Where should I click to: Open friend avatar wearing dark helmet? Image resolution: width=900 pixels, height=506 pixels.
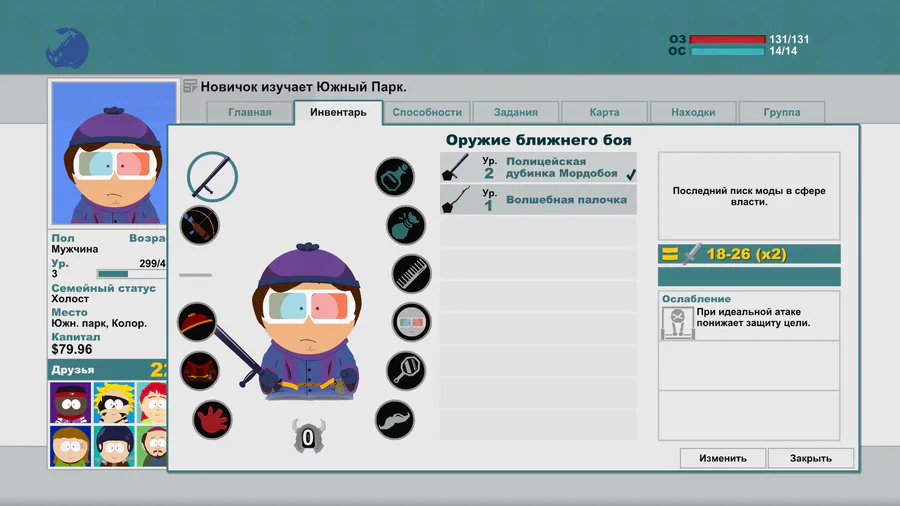click(x=114, y=446)
